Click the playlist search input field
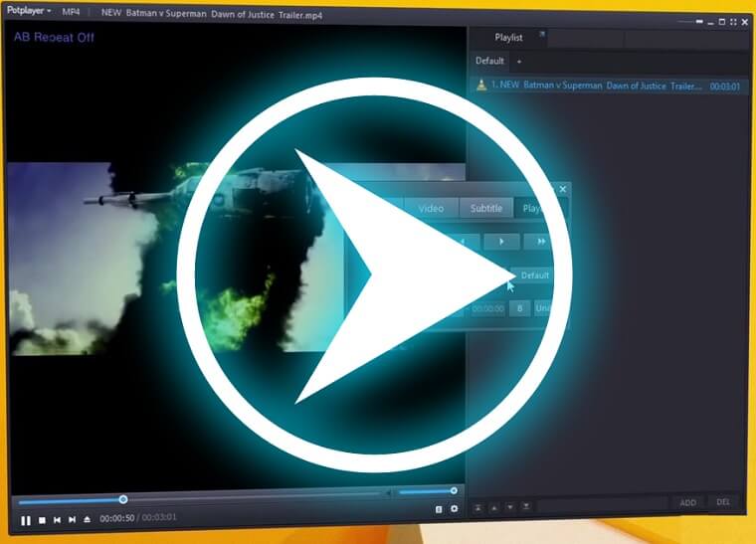Viewport: 756px width, 544px height. [x=603, y=505]
